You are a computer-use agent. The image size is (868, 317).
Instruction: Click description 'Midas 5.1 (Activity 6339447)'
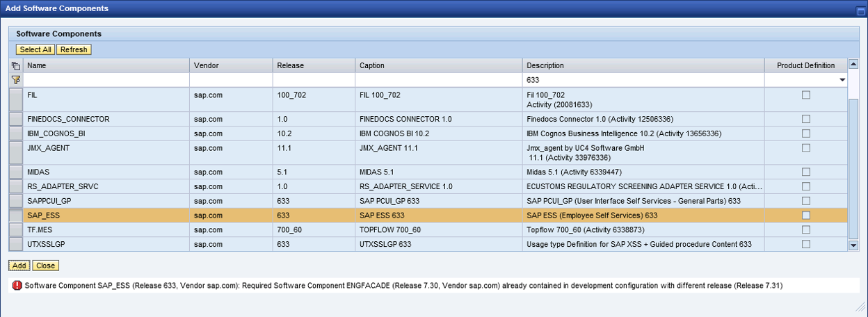574,172
